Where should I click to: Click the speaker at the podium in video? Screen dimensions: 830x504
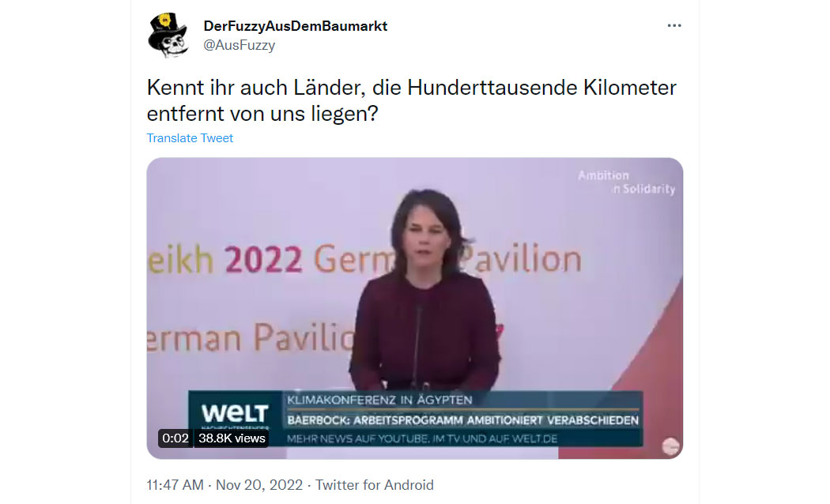[x=424, y=290]
